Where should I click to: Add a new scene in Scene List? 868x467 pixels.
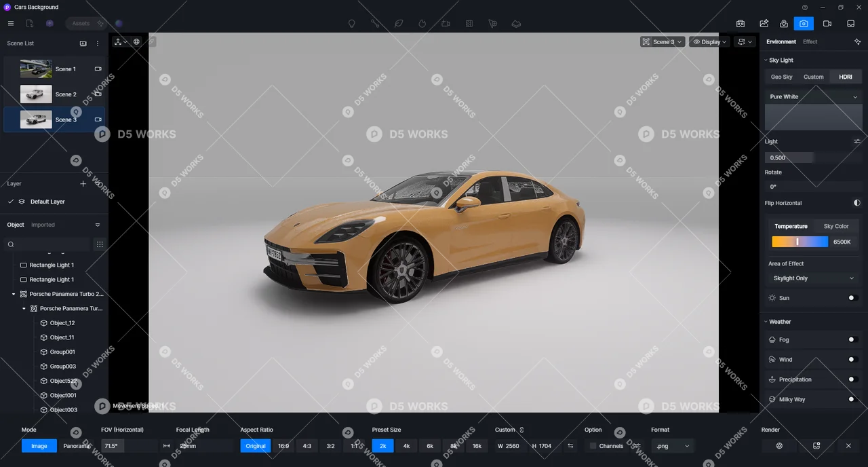(x=83, y=43)
